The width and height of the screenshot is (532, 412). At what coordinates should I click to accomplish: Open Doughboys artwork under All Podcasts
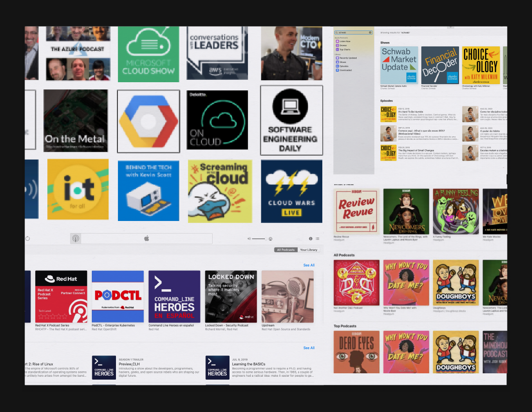pyautogui.click(x=456, y=283)
